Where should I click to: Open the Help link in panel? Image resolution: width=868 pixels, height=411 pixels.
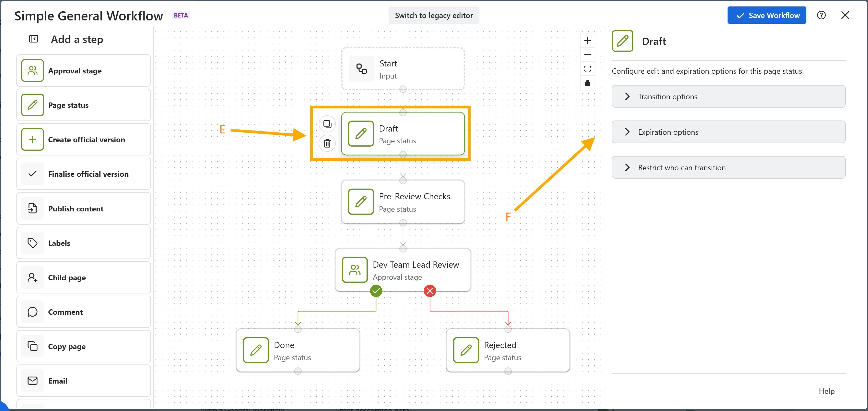click(826, 391)
